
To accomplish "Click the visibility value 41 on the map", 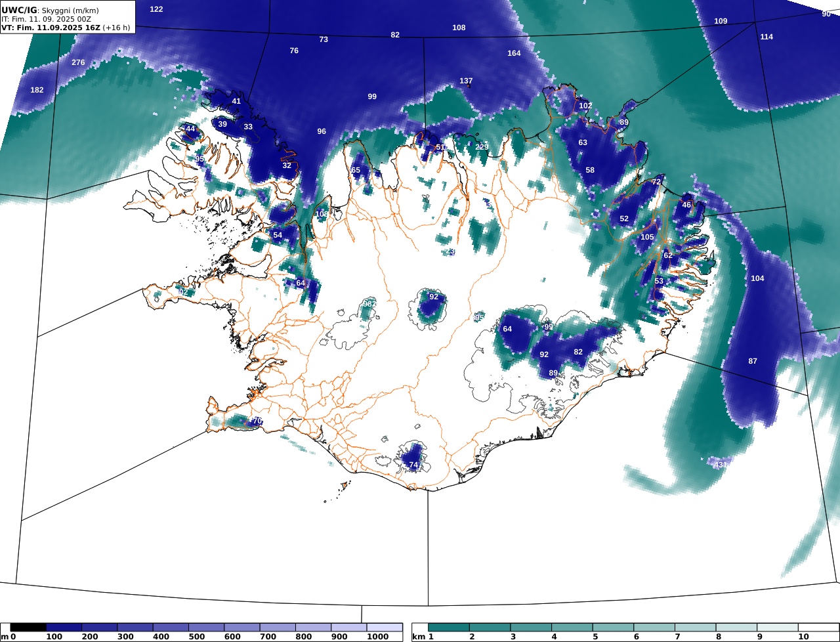I will 236,101.
